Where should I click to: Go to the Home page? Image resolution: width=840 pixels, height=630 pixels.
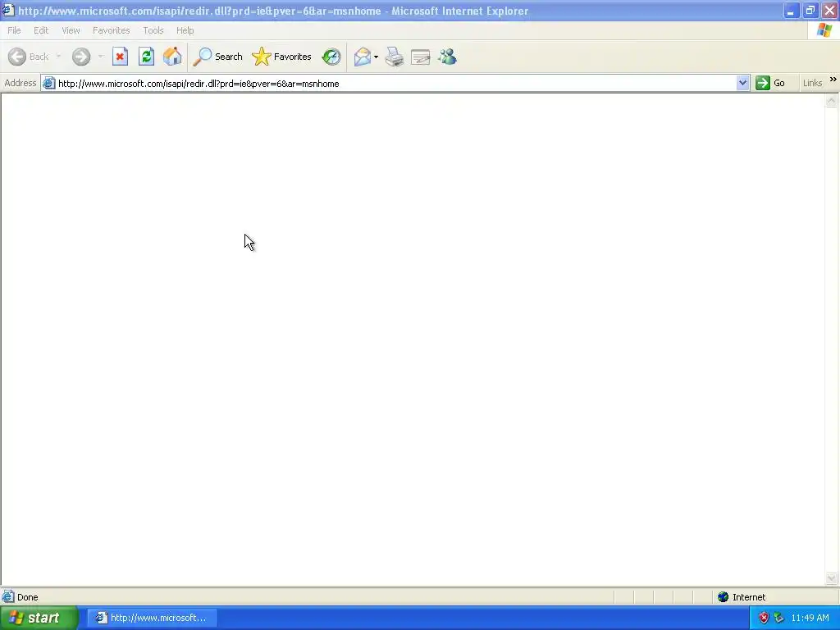click(x=172, y=57)
